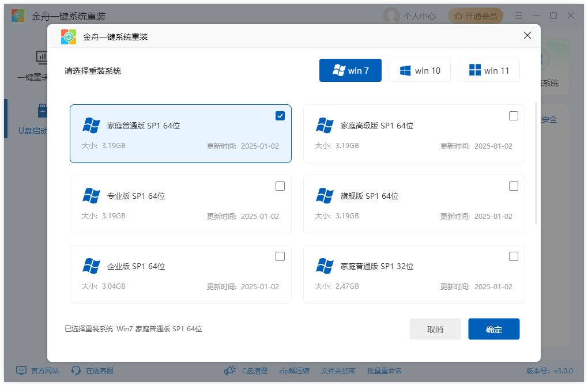Check the 企业版 SP1 64位 checkbox
Image resolution: width=588 pixels, height=386 pixels.
[x=280, y=256]
